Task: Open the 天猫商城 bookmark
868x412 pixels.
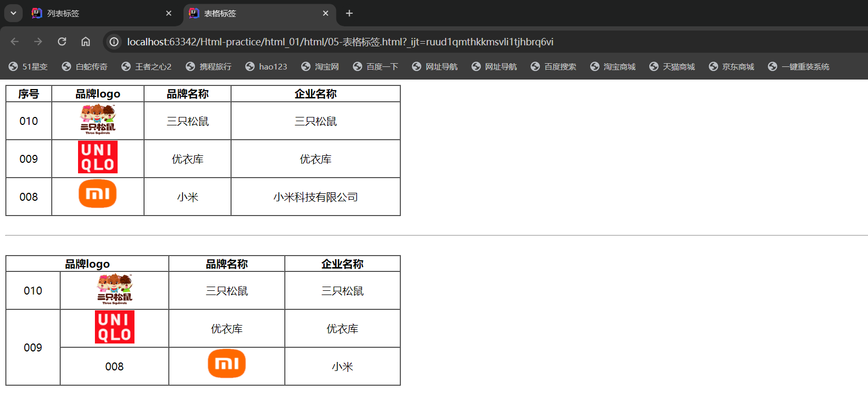Action: coord(672,66)
